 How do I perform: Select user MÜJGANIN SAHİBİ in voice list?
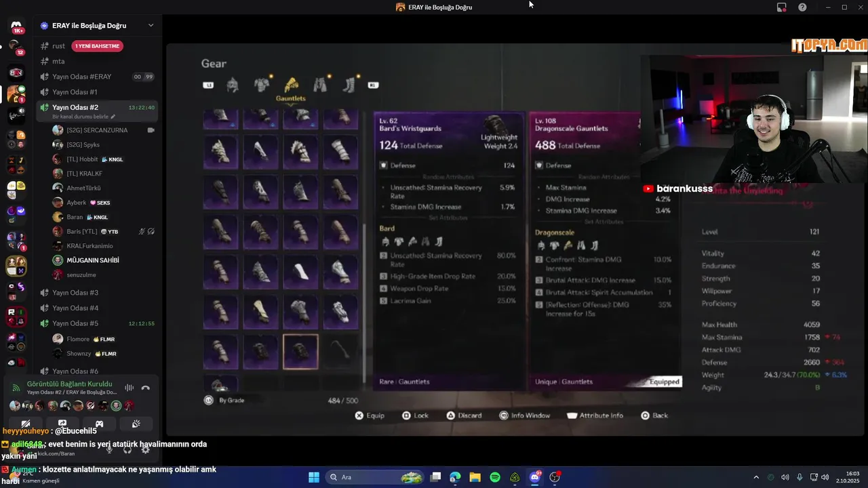click(103, 260)
